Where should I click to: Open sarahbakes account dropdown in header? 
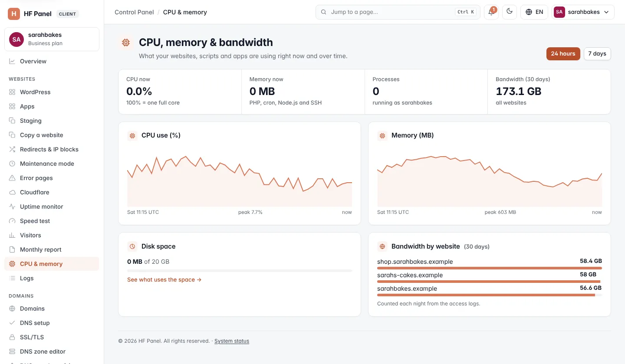[x=583, y=12]
